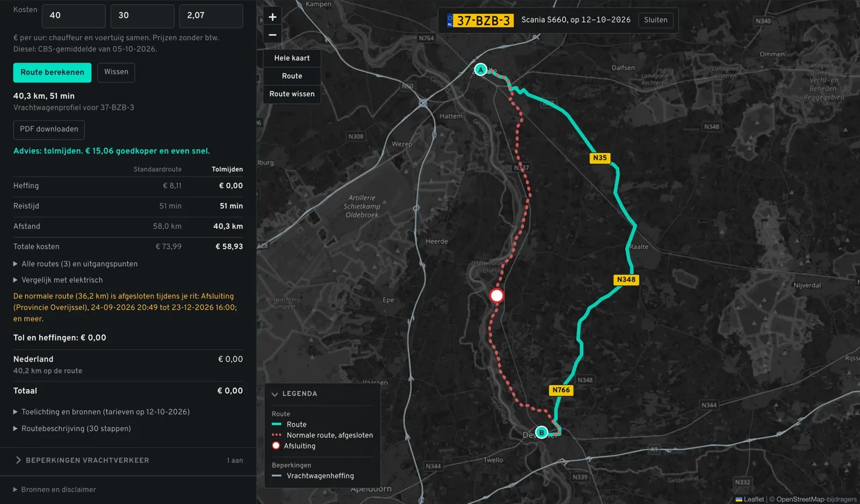The image size is (860, 504).
Task: Click Vrachtwagenheffing legend entry
Action: (x=313, y=476)
